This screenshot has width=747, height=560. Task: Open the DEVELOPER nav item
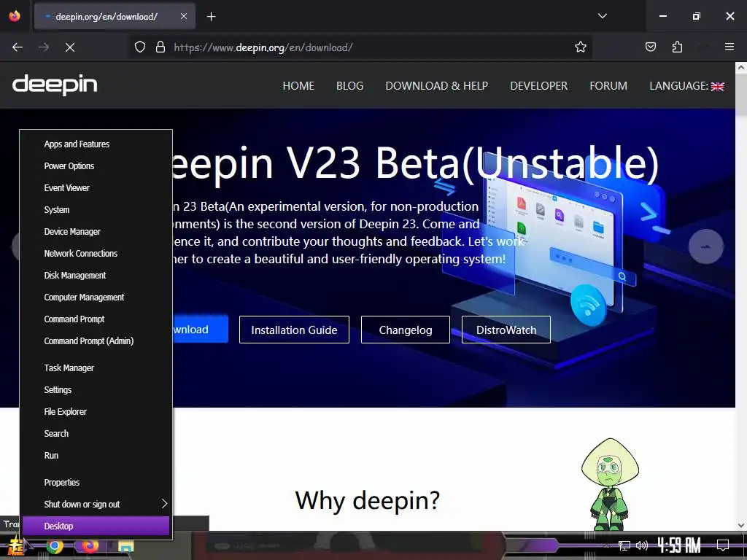[539, 86]
